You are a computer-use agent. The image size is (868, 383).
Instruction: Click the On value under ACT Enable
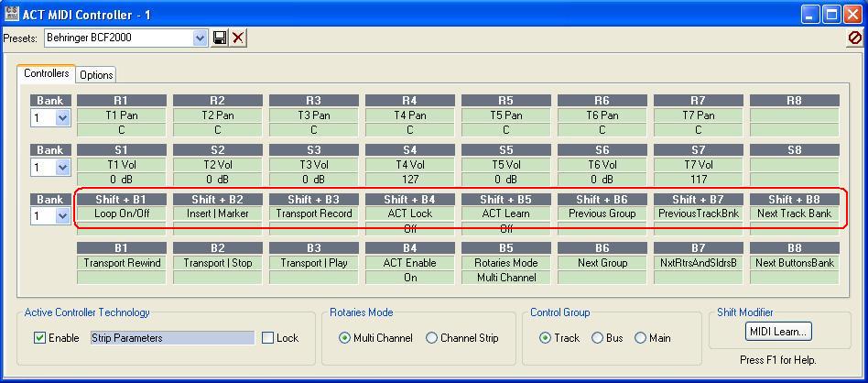409,278
